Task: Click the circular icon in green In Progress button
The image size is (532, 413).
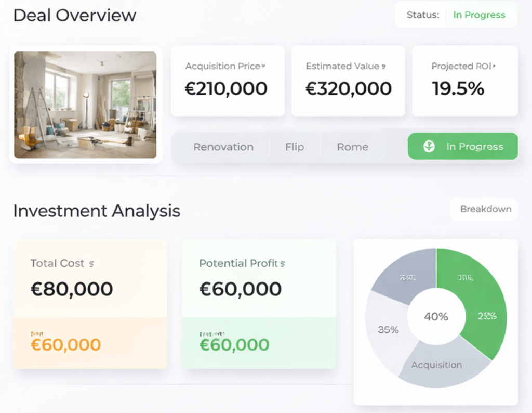Action: [429, 147]
